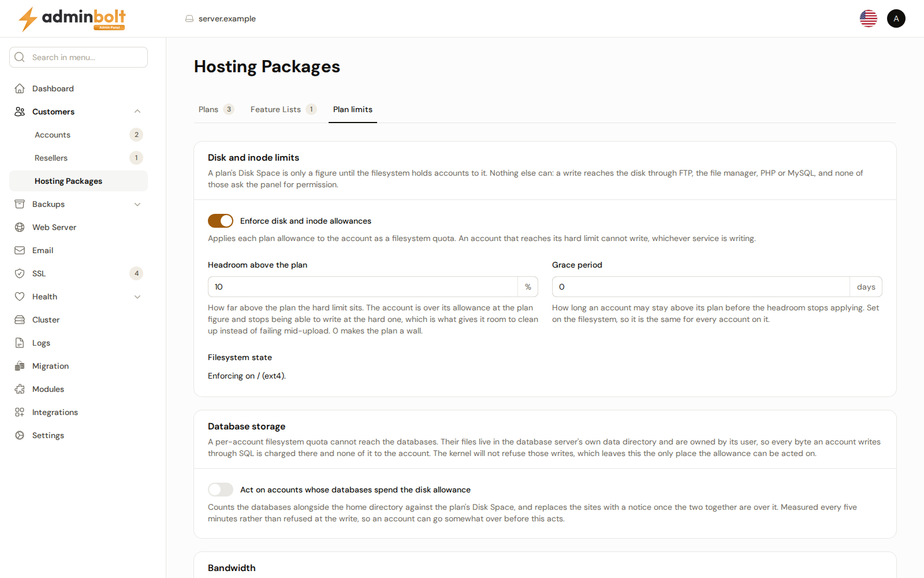Screen dimensions: 924x578
Task: Click the Headroom above the plan field
Action: pyautogui.click(x=363, y=287)
